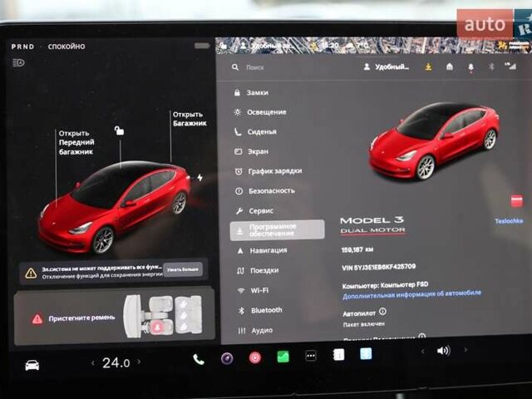Tap the HomeLink garage icon
This screenshot has height=399, width=532.
tap(450, 67)
